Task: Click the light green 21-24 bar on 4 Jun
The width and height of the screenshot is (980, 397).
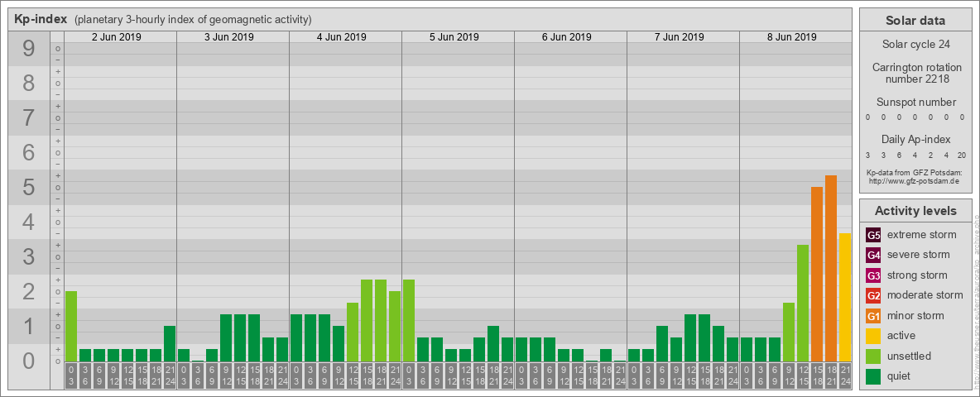Action: point(395,327)
